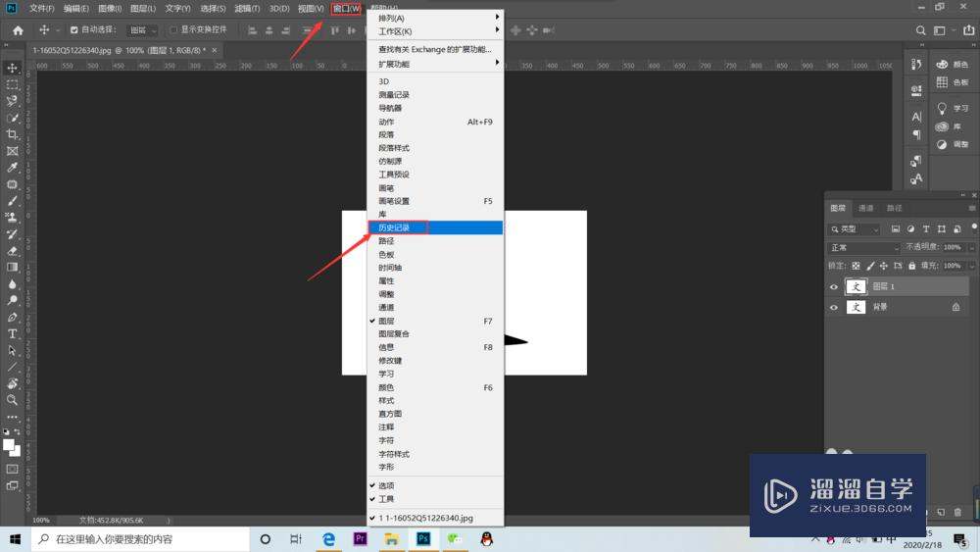
Task: Select the Zoom tool in toolbox
Action: (12, 400)
